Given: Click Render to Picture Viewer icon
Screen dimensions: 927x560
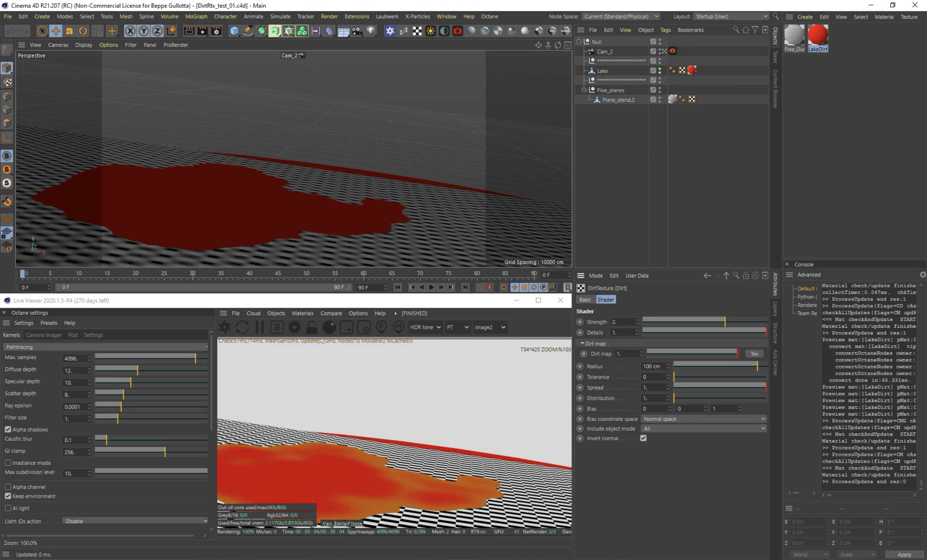Looking at the screenshot, I should (x=203, y=31).
